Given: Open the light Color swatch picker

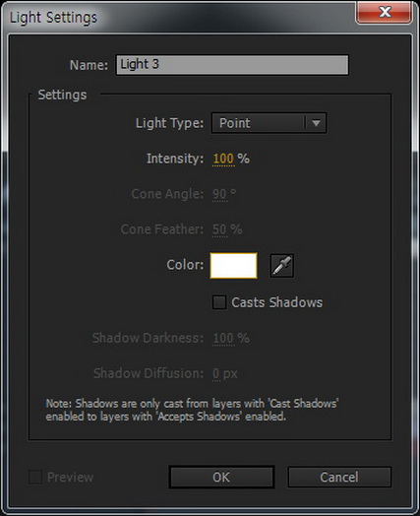Looking at the screenshot, I should point(234,266).
